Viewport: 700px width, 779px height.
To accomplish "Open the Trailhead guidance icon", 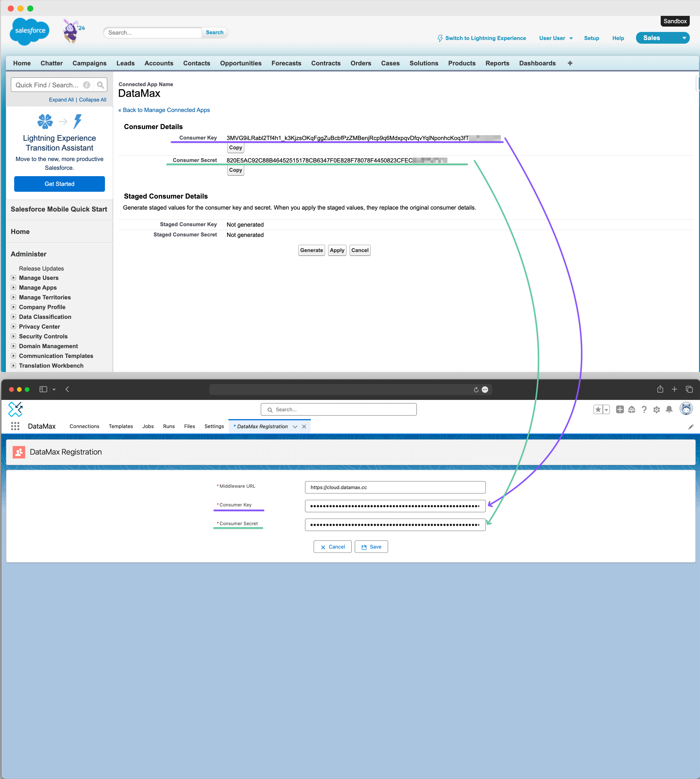I will pyautogui.click(x=632, y=409).
